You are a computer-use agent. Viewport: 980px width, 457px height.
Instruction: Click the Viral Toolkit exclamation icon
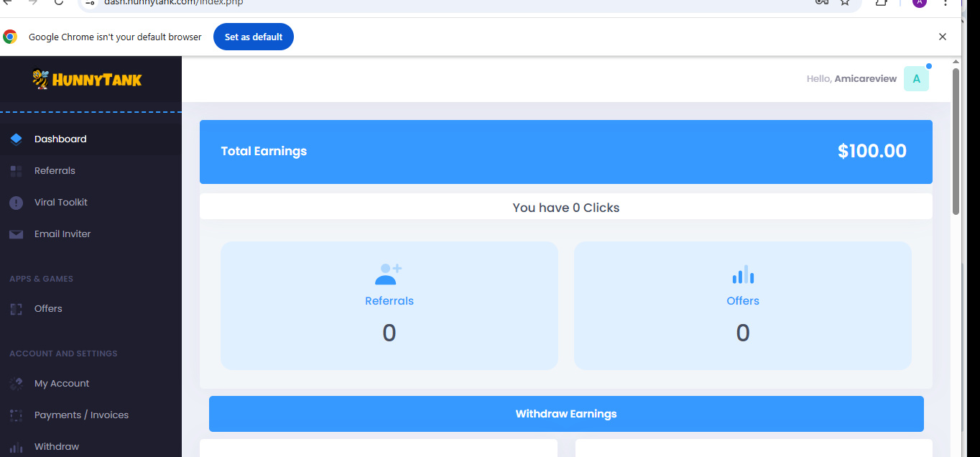17,203
